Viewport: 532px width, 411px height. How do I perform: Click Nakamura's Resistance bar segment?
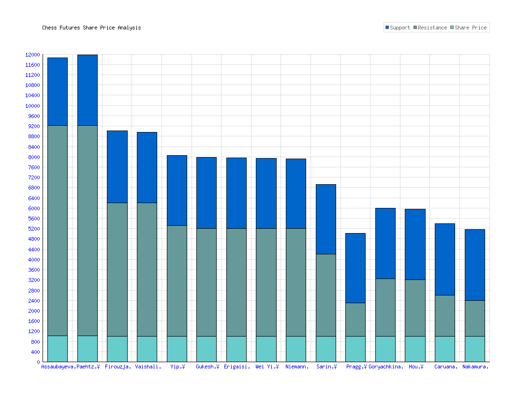pyautogui.click(x=474, y=319)
